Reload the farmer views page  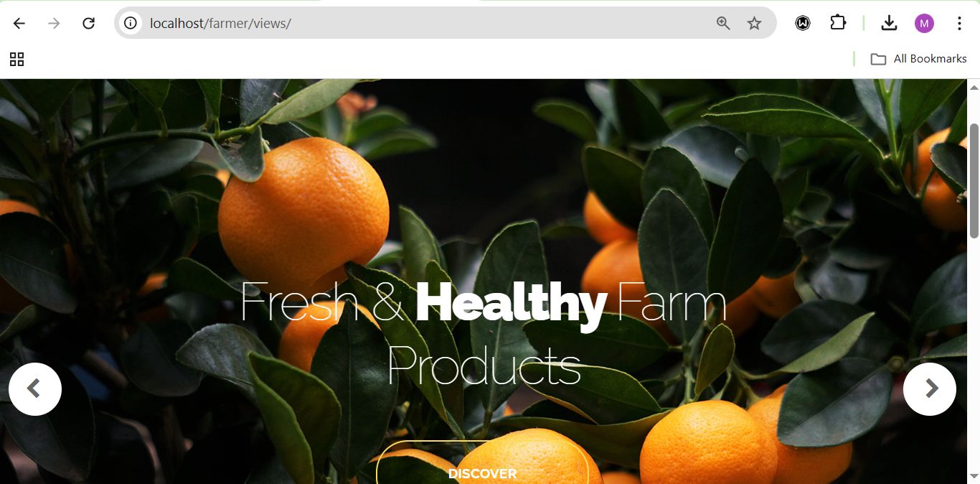pyautogui.click(x=88, y=23)
